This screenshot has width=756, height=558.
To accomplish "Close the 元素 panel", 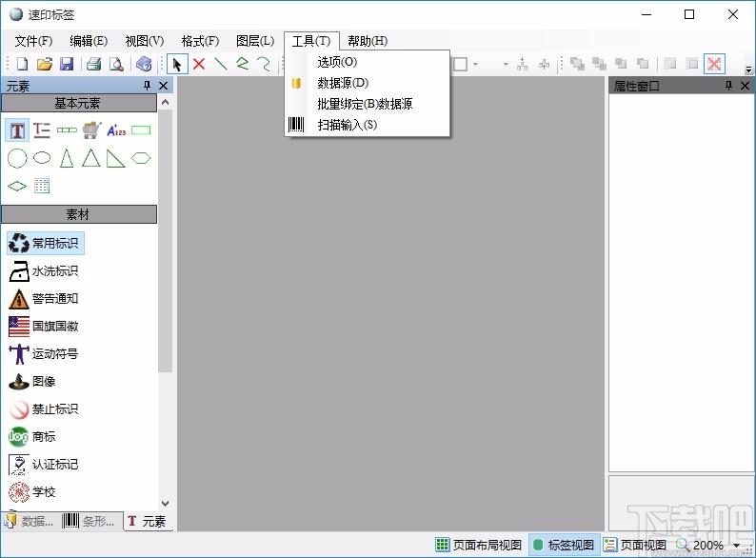I will pyautogui.click(x=163, y=86).
